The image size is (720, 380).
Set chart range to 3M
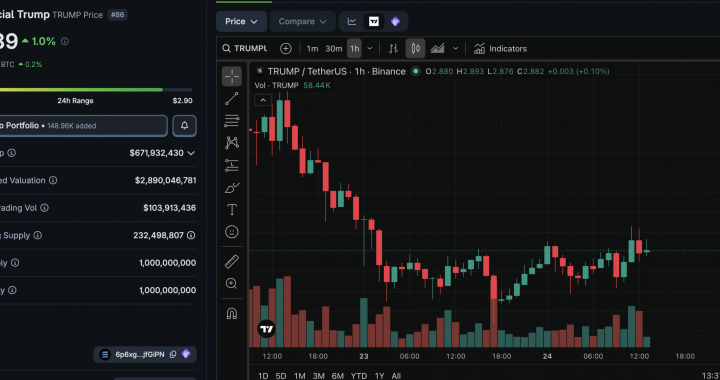coord(319,376)
